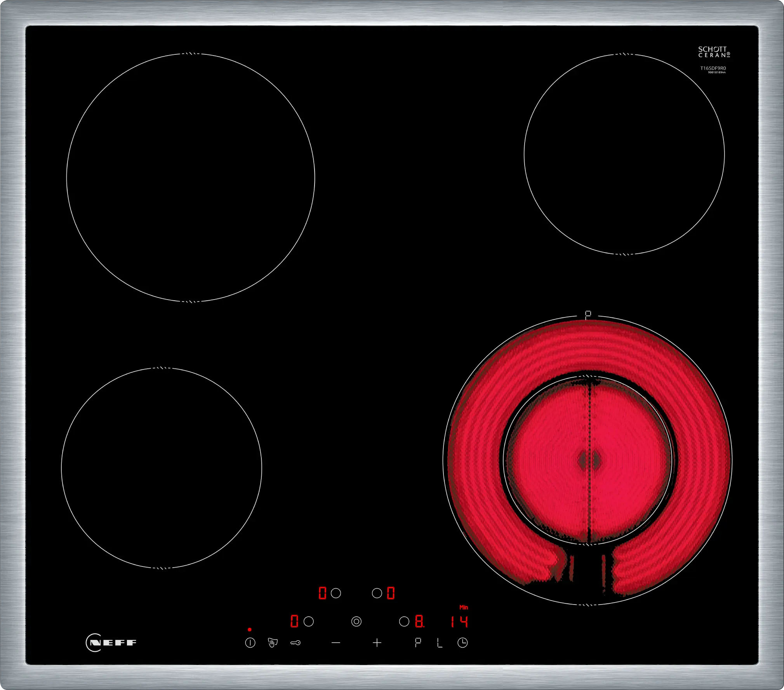Image resolution: width=784 pixels, height=690 pixels.
Task: Increase heat with the plus symbol
Action: click(x=377, y=643)
